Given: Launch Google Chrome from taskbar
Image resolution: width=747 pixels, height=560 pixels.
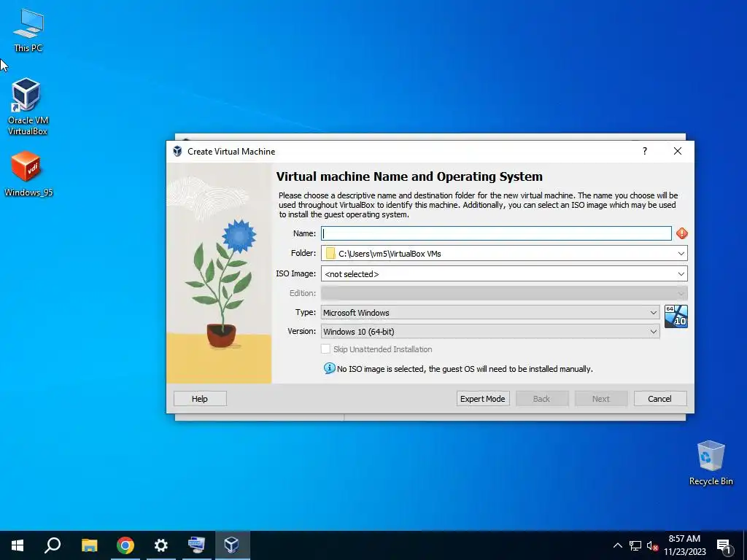Looking at the screenshot, I should click(125, 545).
